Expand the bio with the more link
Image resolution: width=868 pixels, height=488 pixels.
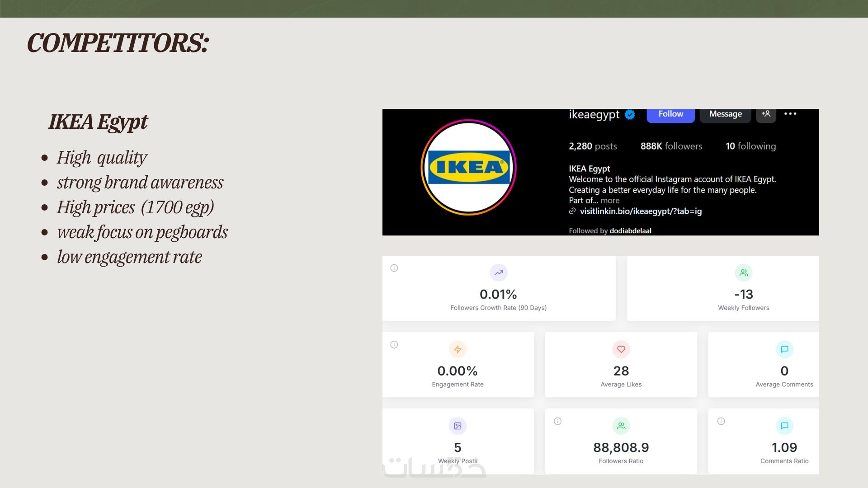[x=610, y=201]
